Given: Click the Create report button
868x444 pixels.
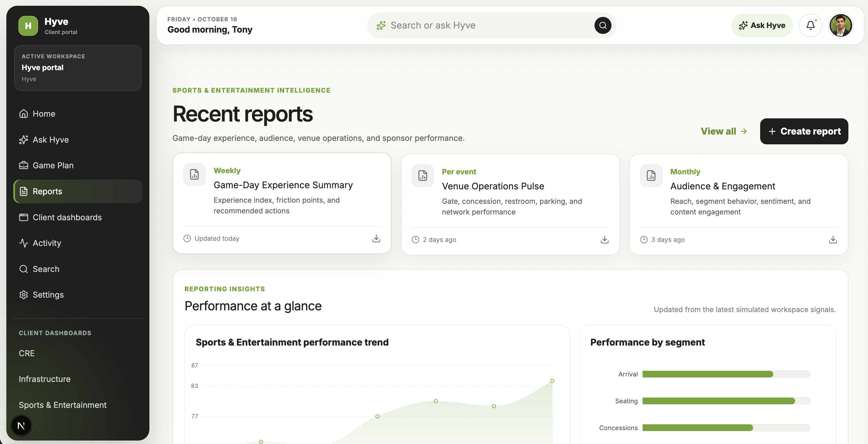Looking at the screenshot, I should click(804, 131).
